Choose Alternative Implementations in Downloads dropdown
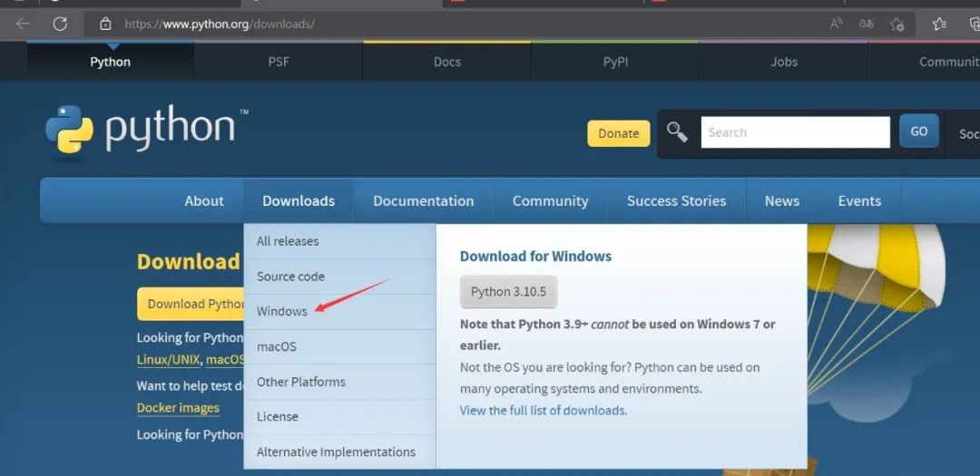This screenshot has height=476, width=980. pos(339,452)
